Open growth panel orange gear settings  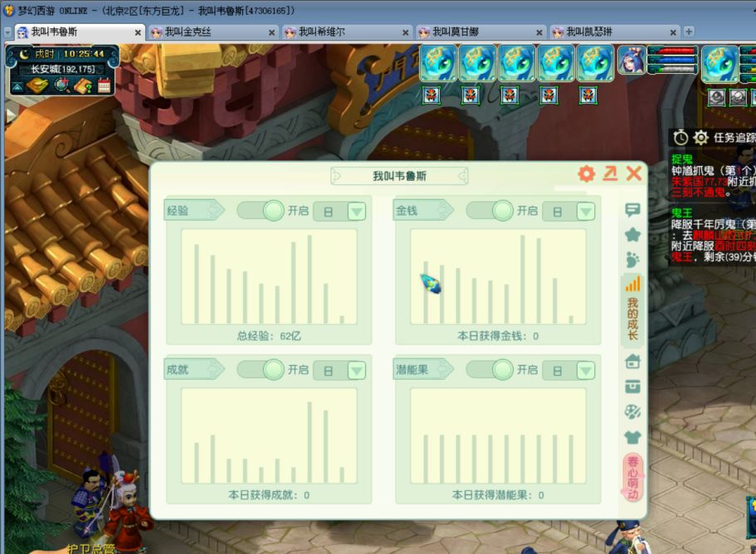point(586,173)
